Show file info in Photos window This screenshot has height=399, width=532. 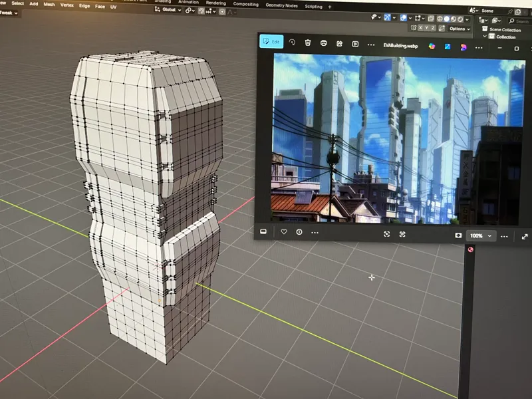pos(299,232)
